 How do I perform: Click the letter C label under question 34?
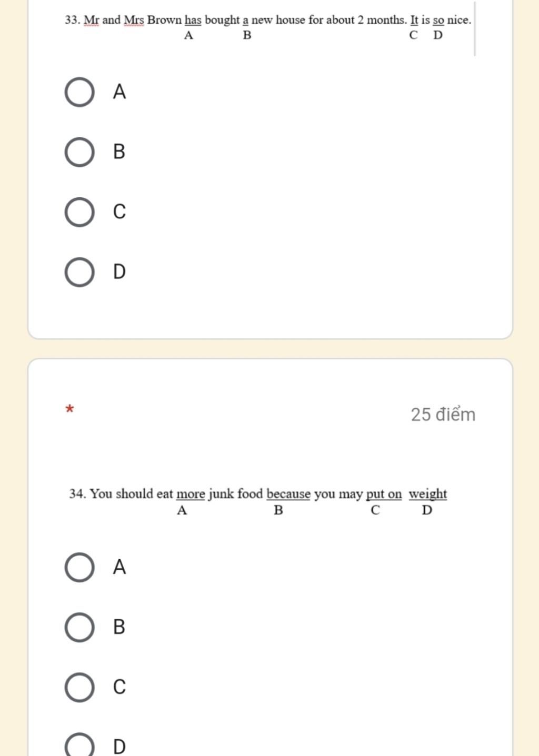(x=119, y=687)
